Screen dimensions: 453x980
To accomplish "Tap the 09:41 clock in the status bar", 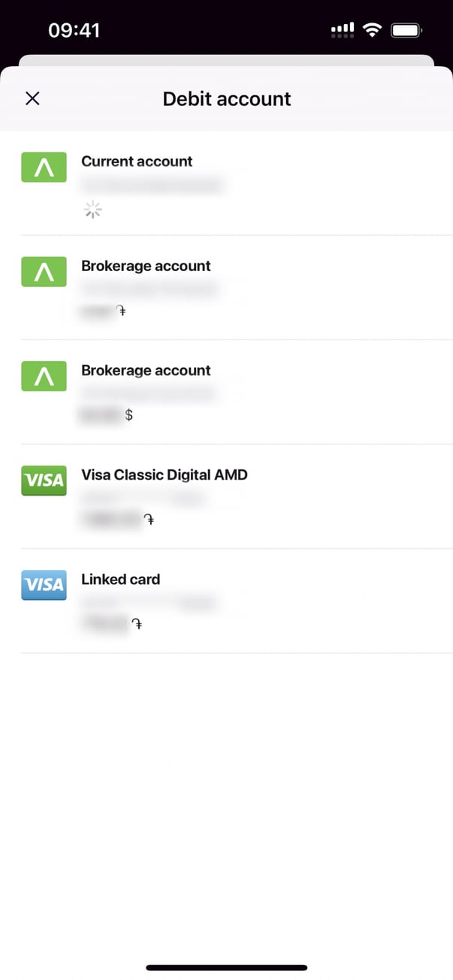I will (74, 30).
